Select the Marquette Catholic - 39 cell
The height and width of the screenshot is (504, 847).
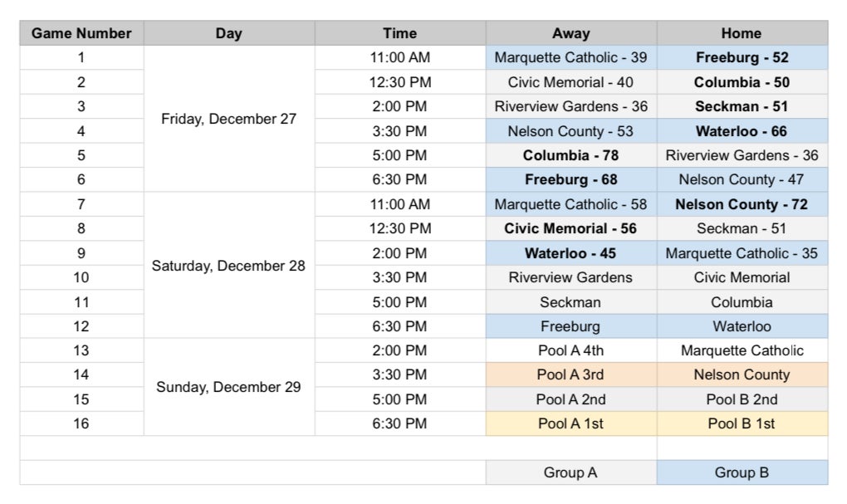click(x=570, y=58)
